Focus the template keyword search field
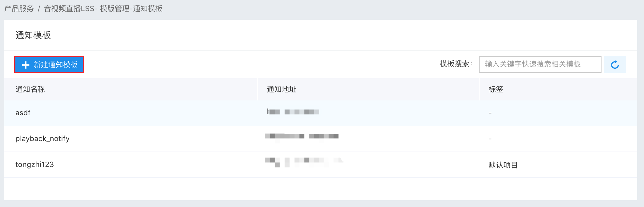 point(540,64)
